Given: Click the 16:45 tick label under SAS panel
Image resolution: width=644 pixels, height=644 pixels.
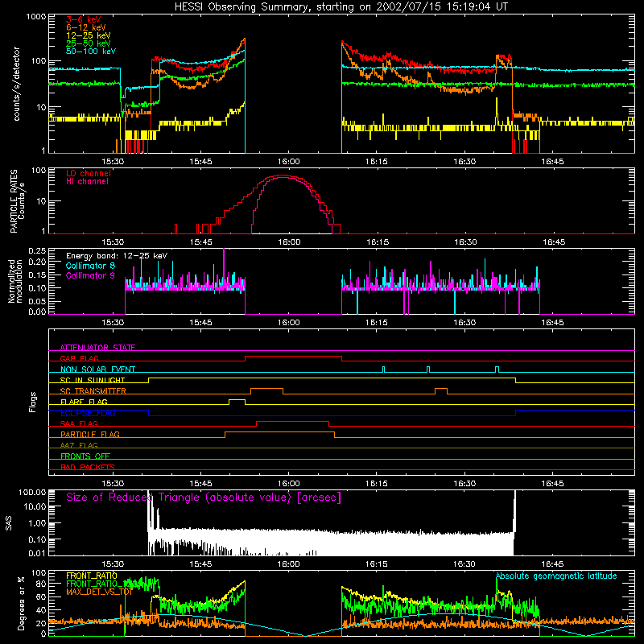Looking at the screenshot, I should [x=552, y=564].
